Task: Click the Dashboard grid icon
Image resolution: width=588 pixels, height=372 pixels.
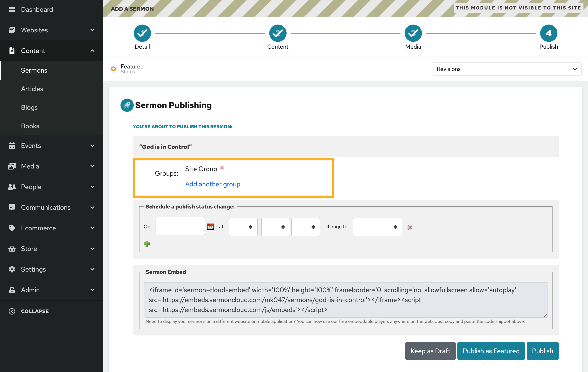Action: click(x=12, y=9)
